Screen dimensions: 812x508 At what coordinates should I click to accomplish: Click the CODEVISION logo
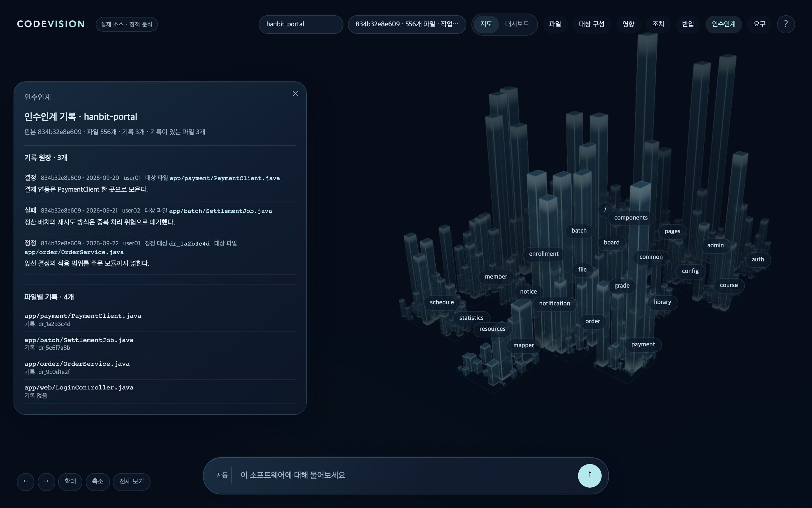click(x=51, y=24)
